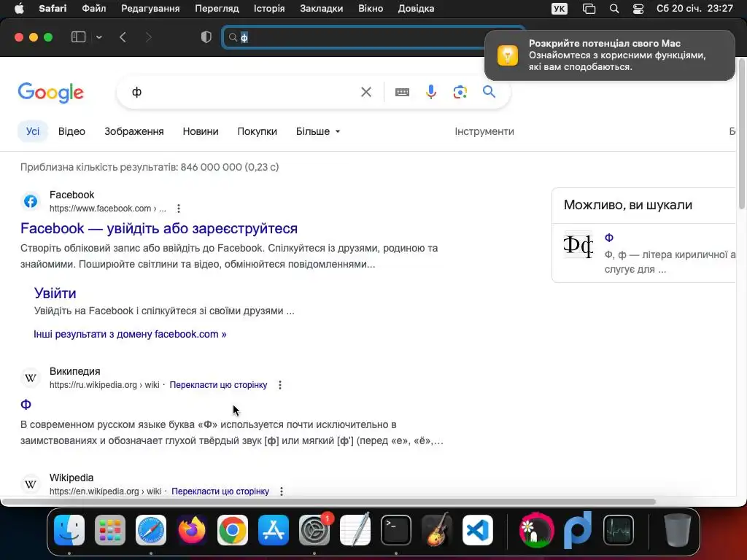Open the Вікно menu
Image resolution: width=747 pixels, height=560 pixels.
(x=371, y=9)
